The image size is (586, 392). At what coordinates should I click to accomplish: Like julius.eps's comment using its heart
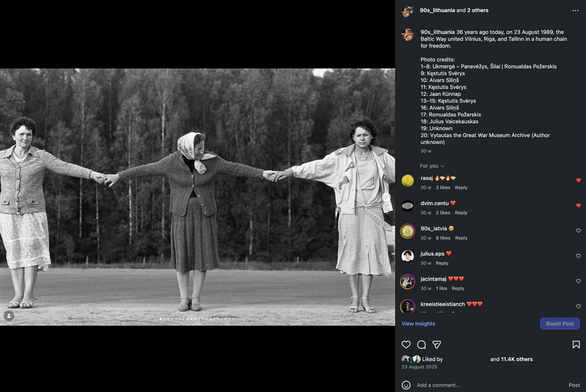tap(578, 256)
